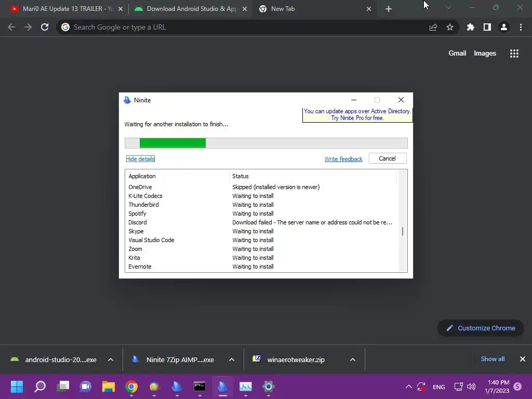Close the Chrome downloads bar
532x399 pixels.
(523, 359)
